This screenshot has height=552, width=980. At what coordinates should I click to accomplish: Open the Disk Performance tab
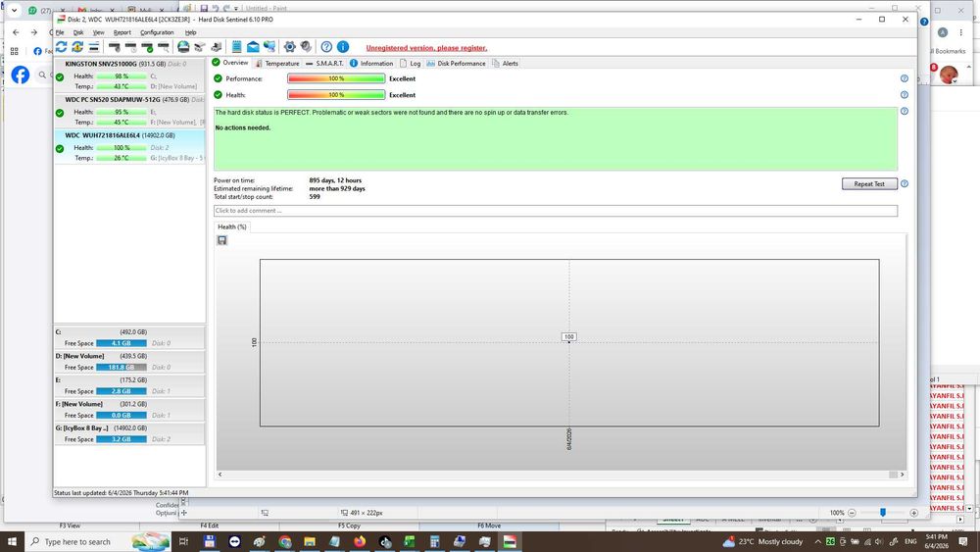click(x=457, y=63)
